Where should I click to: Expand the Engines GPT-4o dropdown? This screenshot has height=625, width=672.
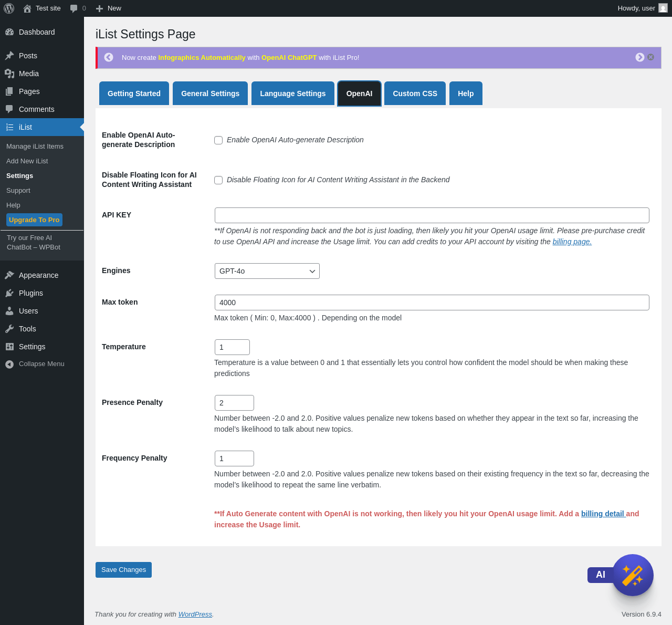[267, 271]
